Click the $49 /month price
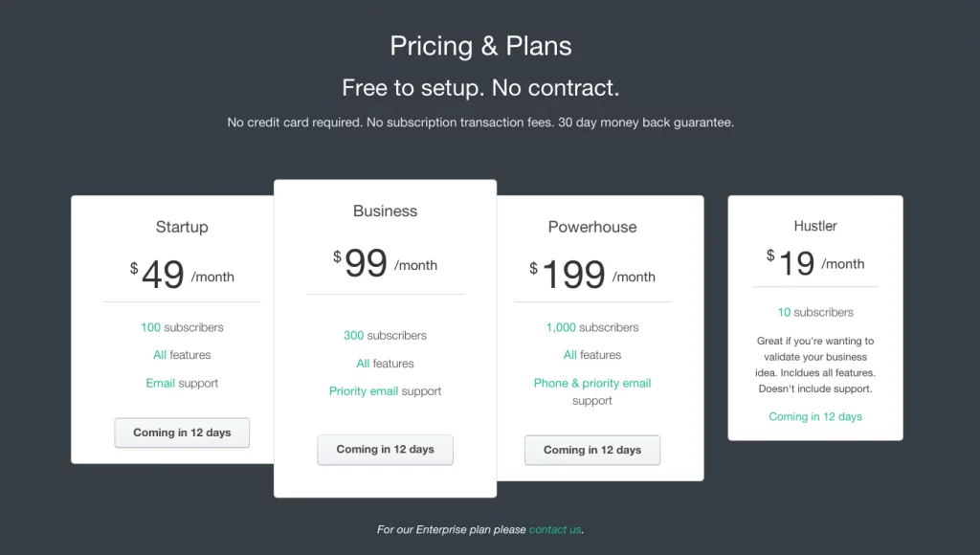 182,275
